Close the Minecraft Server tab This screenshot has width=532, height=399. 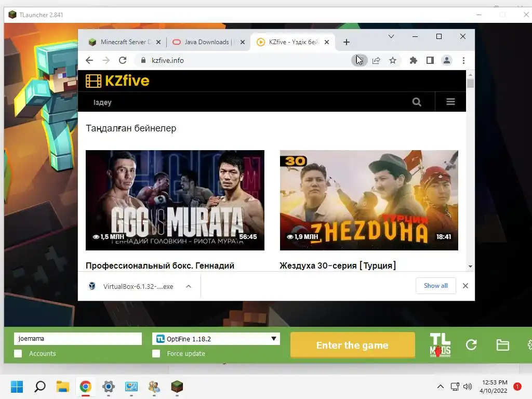[x=158, y=42]
